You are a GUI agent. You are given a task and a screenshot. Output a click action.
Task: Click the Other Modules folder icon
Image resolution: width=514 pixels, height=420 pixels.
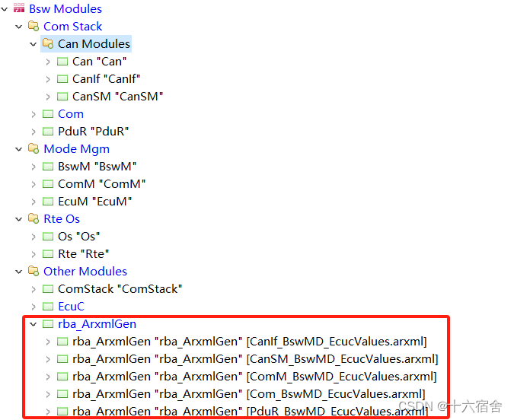[x=34, y=271]
